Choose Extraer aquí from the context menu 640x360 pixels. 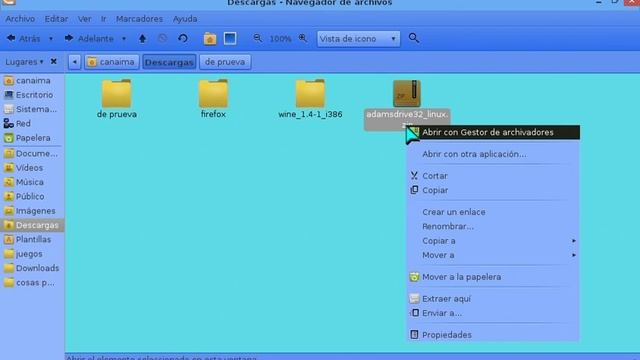pyautogui.click(x=493, y=299)
